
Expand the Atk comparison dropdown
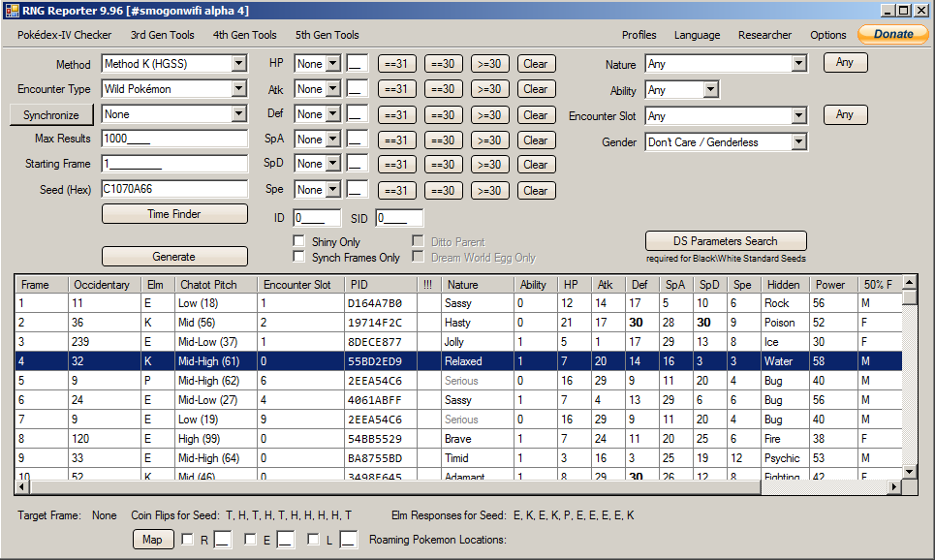[334, 89]
